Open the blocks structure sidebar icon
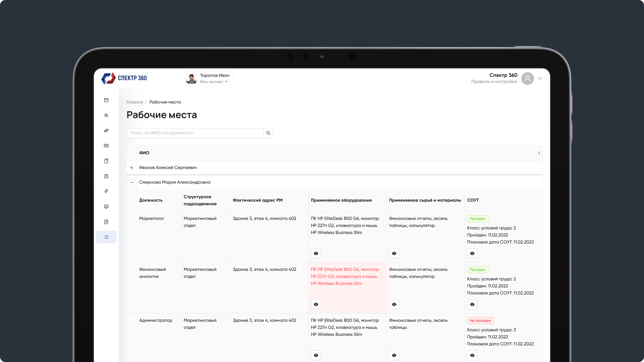The width and height of the screenshot is (644, 362). (106, 131)
